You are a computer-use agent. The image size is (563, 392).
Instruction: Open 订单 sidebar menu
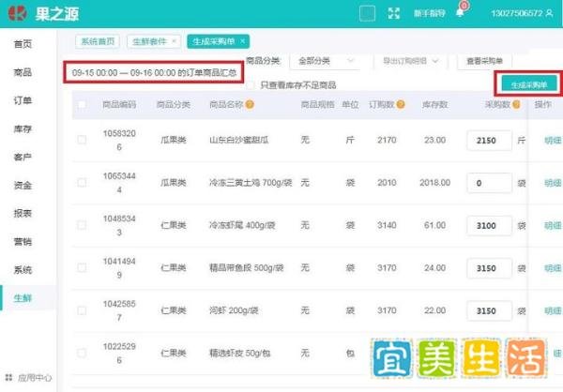click(23, 100)
